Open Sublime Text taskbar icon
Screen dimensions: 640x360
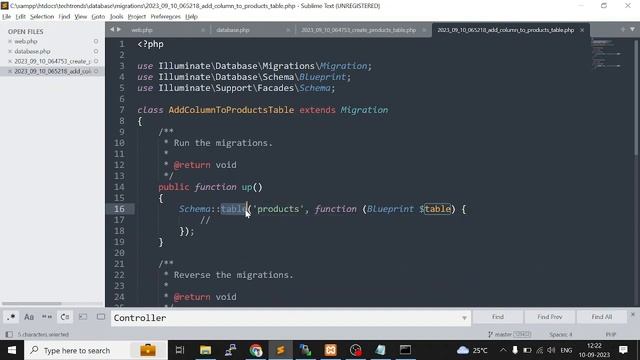280,350
